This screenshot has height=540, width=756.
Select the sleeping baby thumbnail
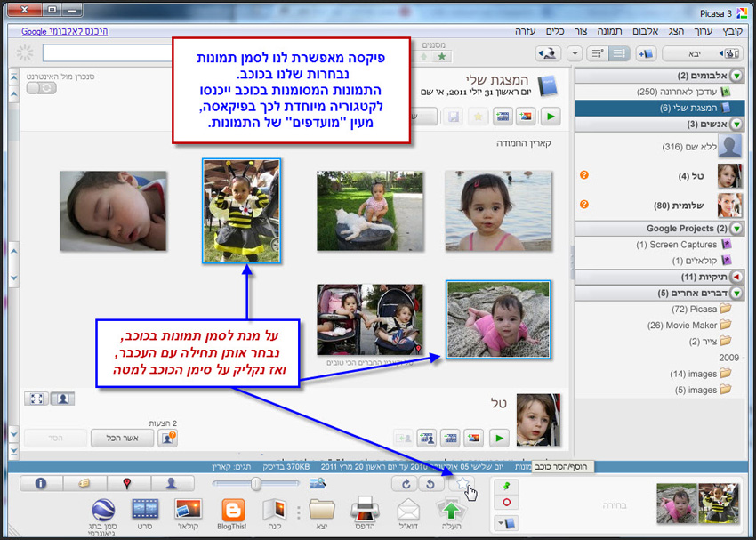[113, 211]
